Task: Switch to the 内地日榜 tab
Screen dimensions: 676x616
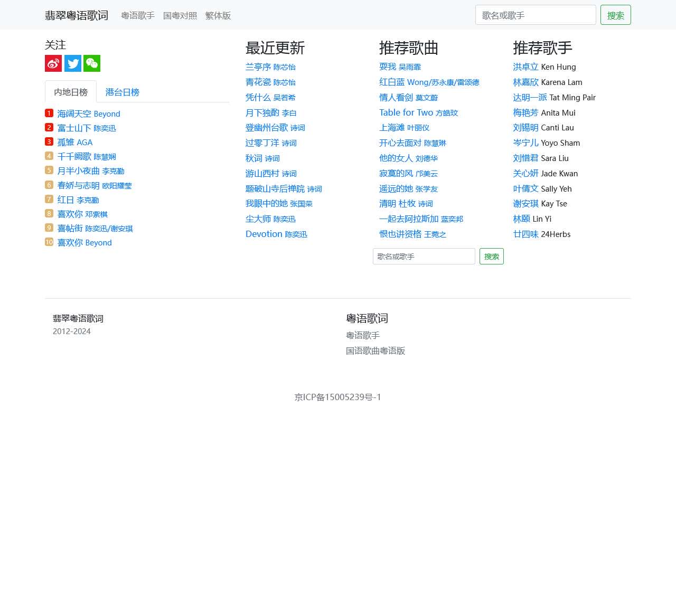Action: 71,92
